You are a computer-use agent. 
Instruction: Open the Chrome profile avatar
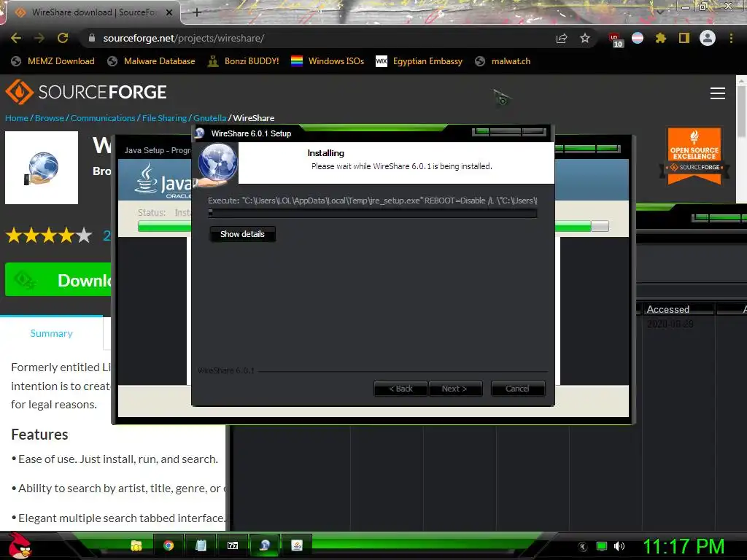click(x=708, y=38)
